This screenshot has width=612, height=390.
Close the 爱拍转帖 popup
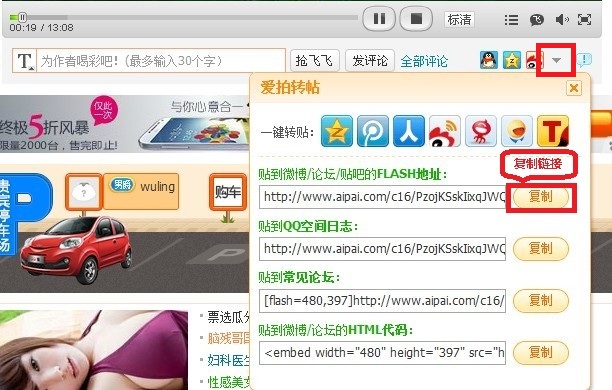[x=574, y=88]
